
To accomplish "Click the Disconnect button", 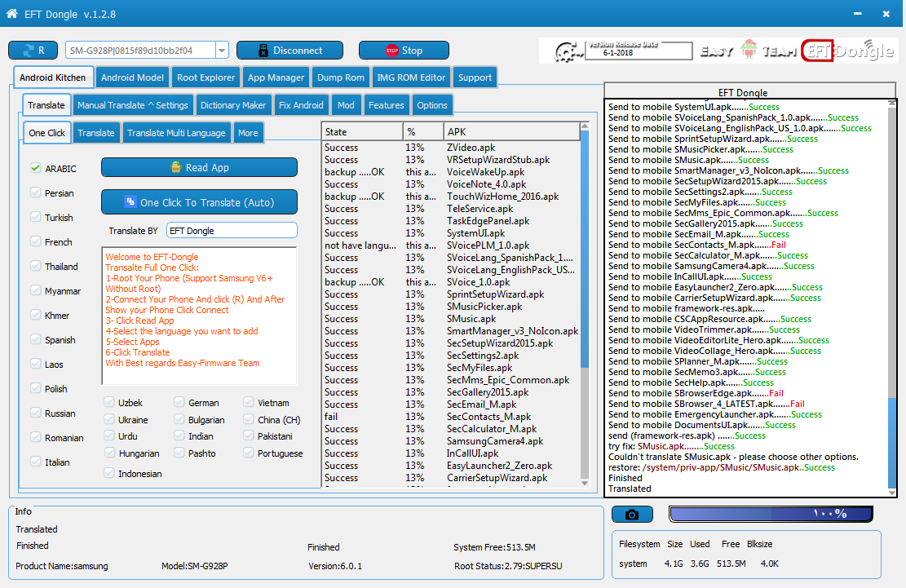I will (x=289, y=51).
